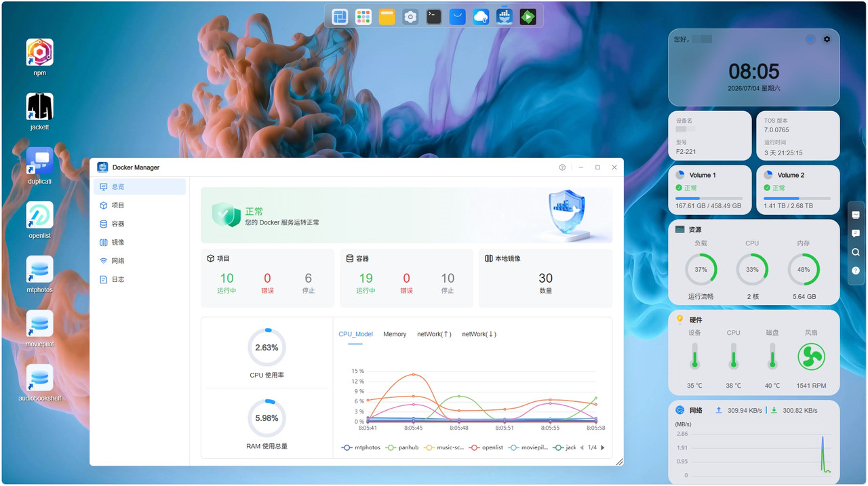Image resolution: width=868 pixels, height=486 pixels.
Task: Click the 309.94 KB/s upload speed
Action: 745,410
